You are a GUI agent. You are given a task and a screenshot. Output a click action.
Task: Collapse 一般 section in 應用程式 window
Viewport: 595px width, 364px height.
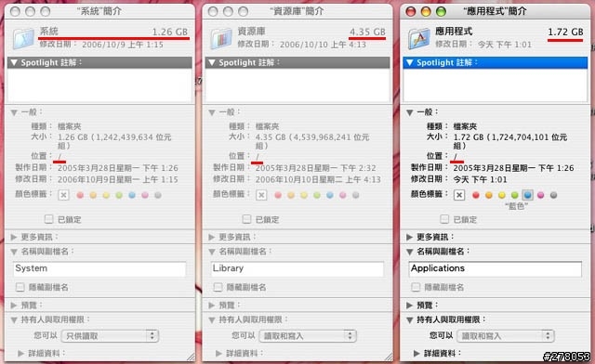click(409, 112)
